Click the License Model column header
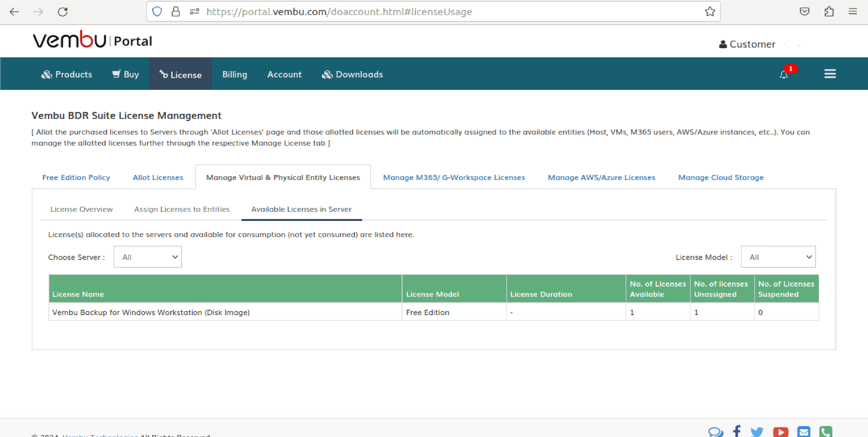868x437 pixels. coord(454,288)
